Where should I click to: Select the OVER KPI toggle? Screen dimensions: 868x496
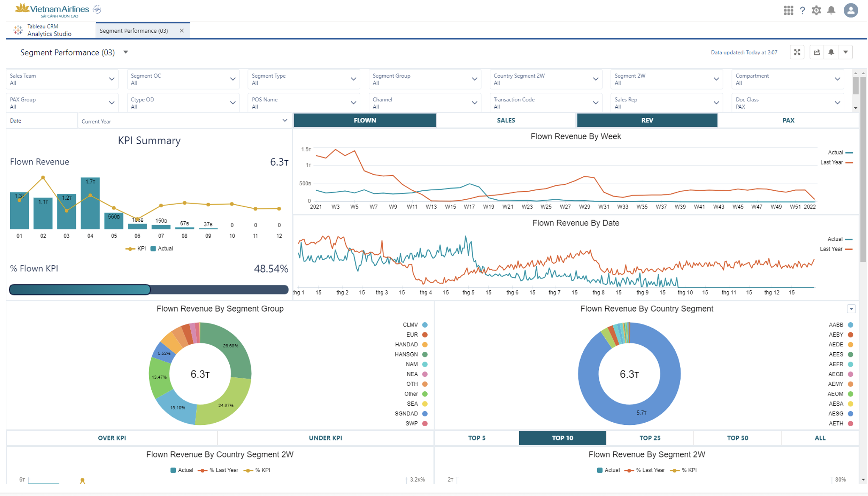point(112,438)
